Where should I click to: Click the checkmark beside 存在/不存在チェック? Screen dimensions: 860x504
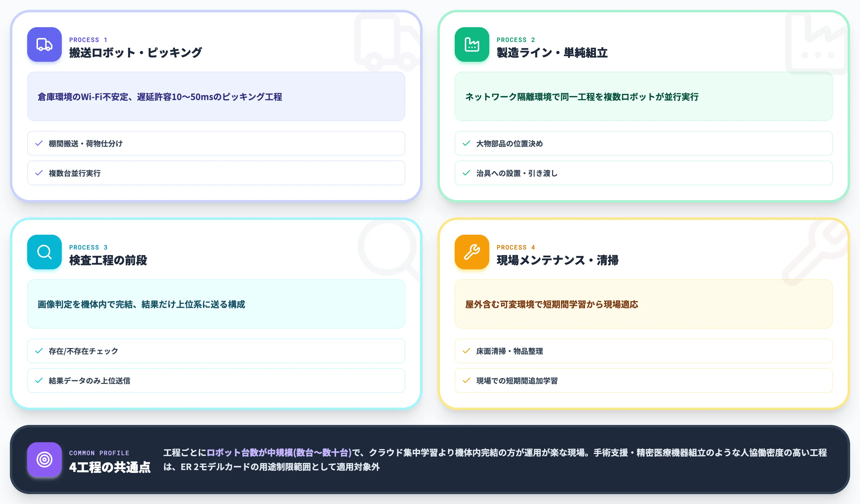pos(39,351)
